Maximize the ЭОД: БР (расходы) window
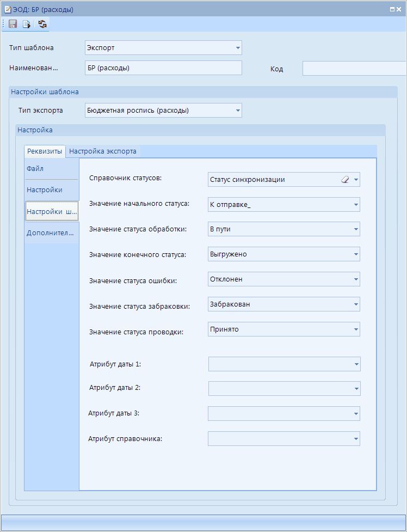This screenshot has width=407, height=532. (x=392, y=9)
